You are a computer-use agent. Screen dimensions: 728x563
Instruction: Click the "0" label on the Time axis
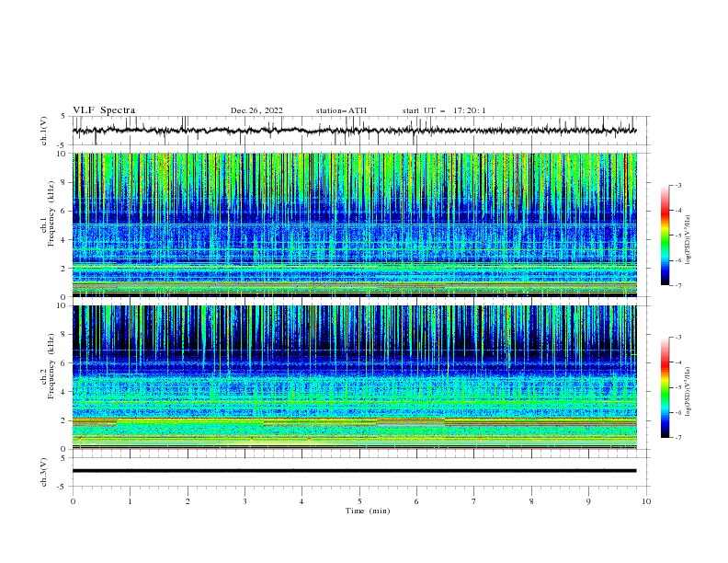73,501
